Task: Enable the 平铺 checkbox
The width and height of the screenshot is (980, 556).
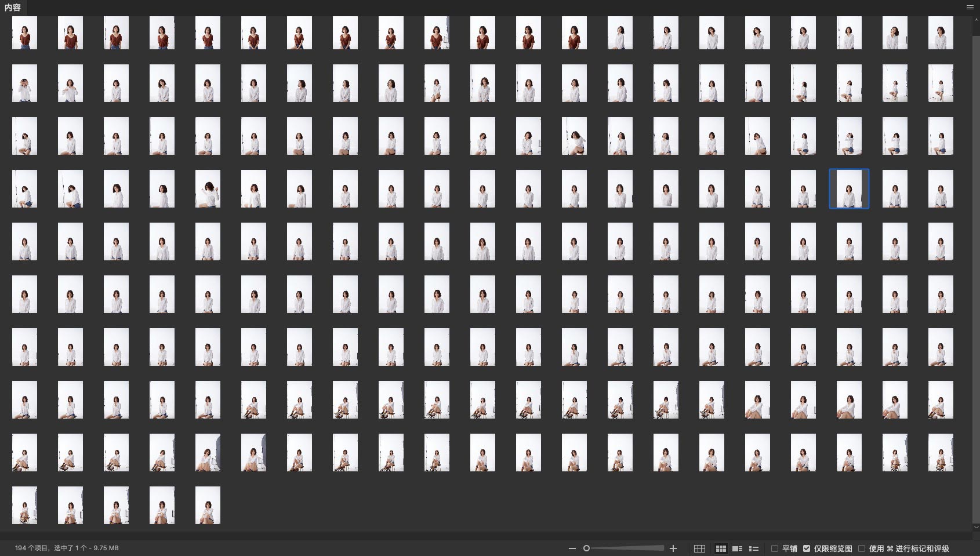Action: tap(775, 548)
